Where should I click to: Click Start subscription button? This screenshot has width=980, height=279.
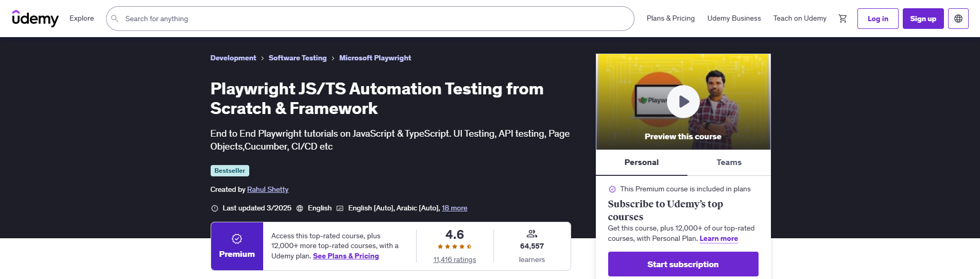tap(683, 264)
